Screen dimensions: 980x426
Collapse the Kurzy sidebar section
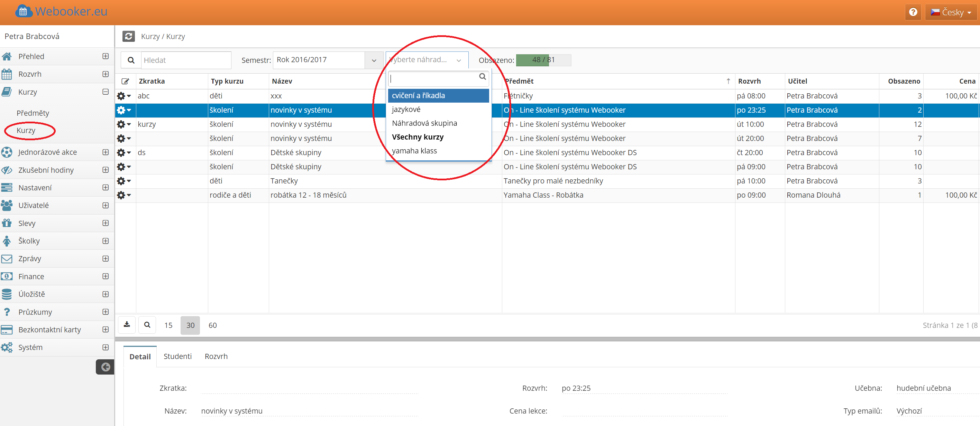coord(106,92)
